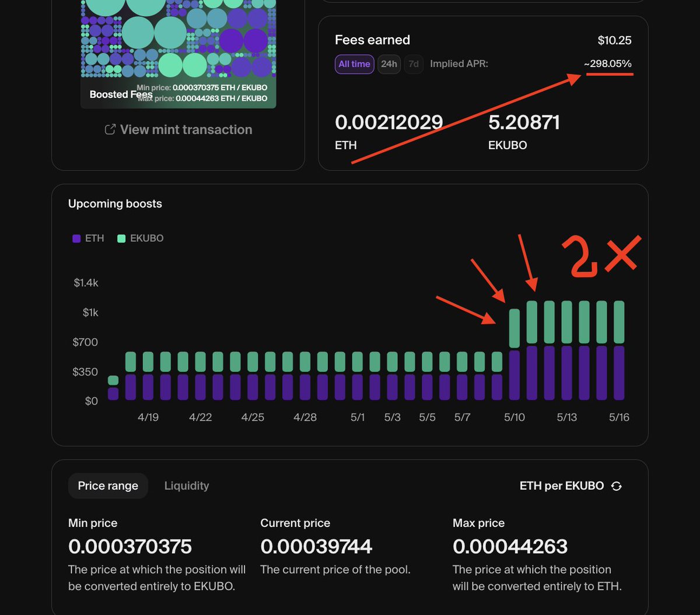This screenshot has height=615, width=700.
Task: Click the 0.00212029 ETH fee amount
Action: [389, 122]
